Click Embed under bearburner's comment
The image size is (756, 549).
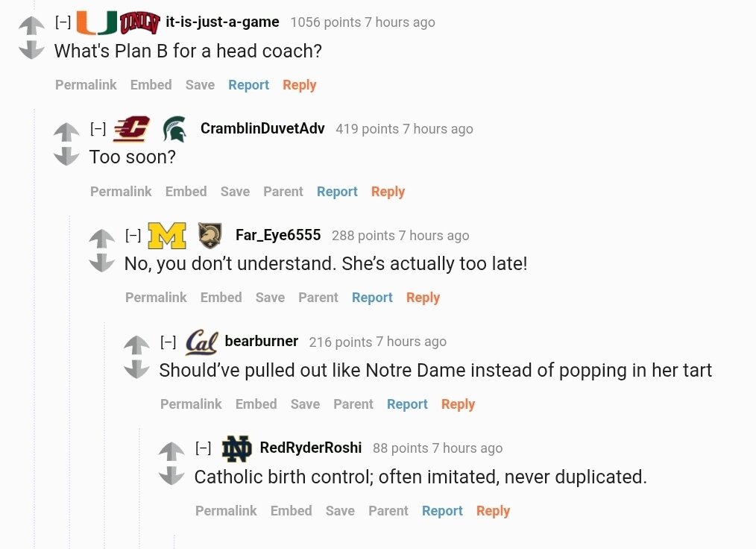click(x=256, y=404)
